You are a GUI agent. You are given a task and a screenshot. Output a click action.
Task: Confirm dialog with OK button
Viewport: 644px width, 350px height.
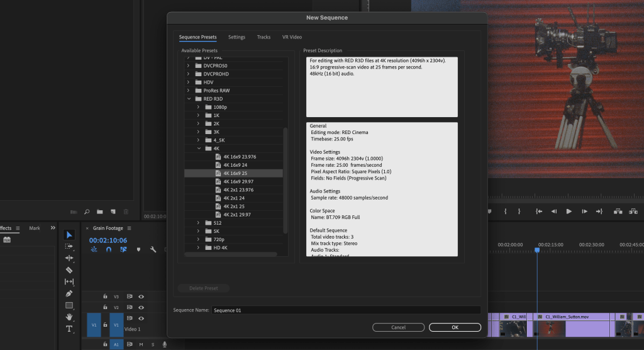[x=455, y=327]
